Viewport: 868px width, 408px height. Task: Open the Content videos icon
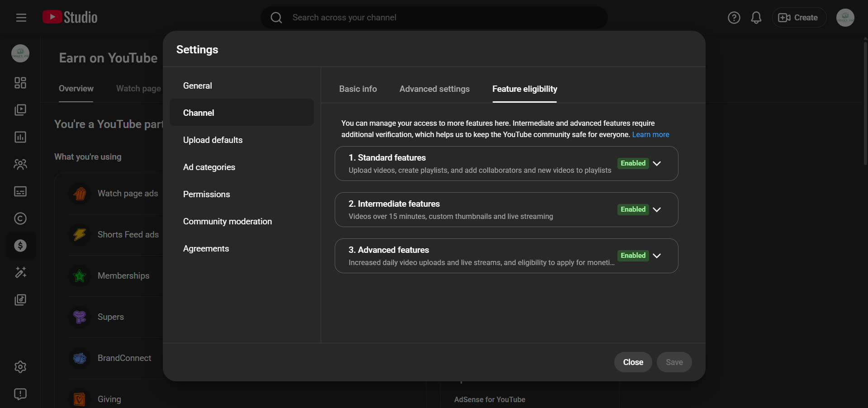pos(20,110)
